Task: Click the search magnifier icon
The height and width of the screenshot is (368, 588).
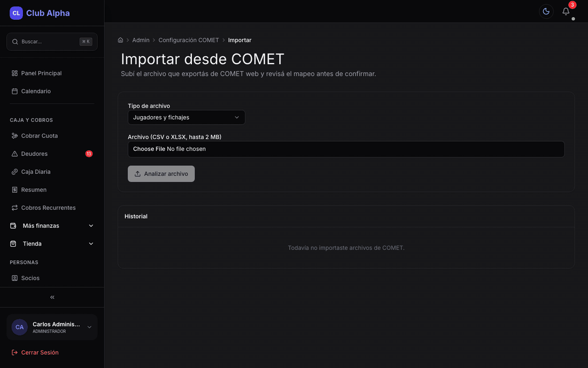Action: (x=15, y=42)
